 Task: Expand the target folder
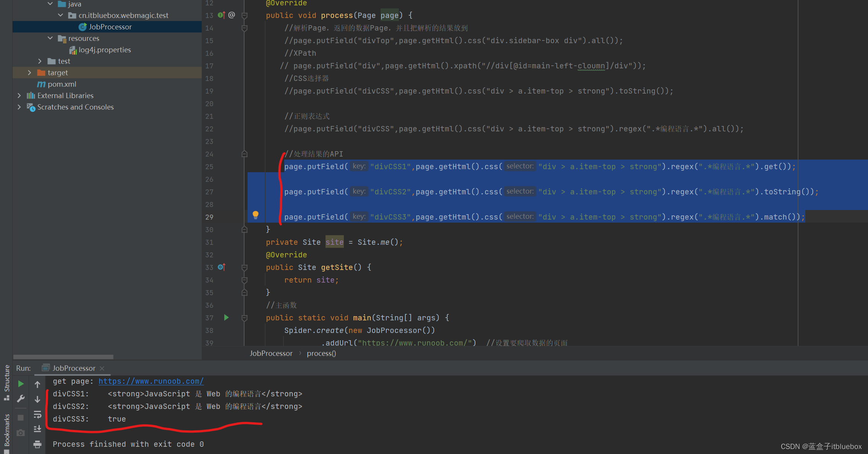[29, 73]
